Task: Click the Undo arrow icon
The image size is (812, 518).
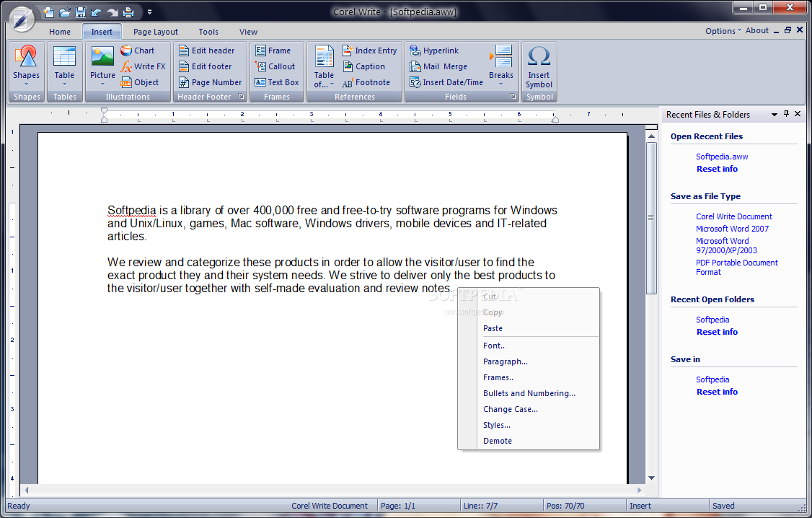Action: pos(96,12)
